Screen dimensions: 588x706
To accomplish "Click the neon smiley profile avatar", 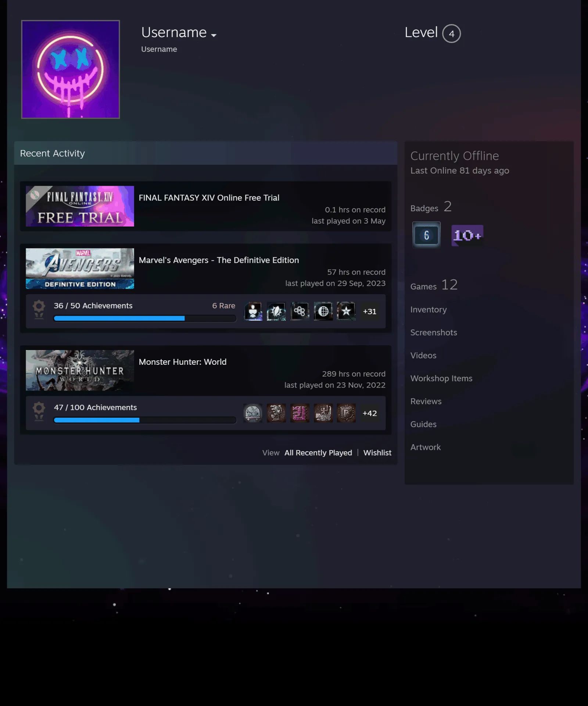I will [71, 69].
